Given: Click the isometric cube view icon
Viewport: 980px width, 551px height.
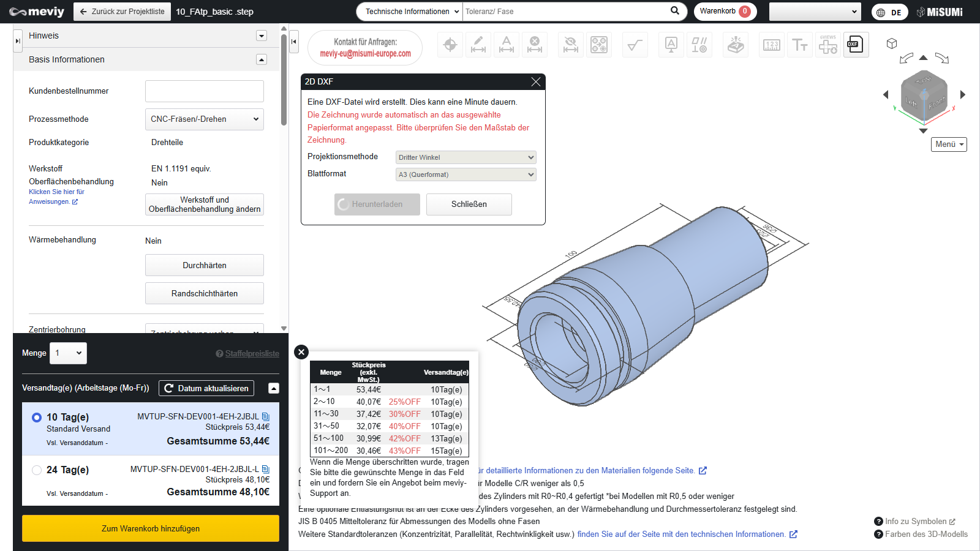Looking at the screenshot, I should [x=892, y=43].
